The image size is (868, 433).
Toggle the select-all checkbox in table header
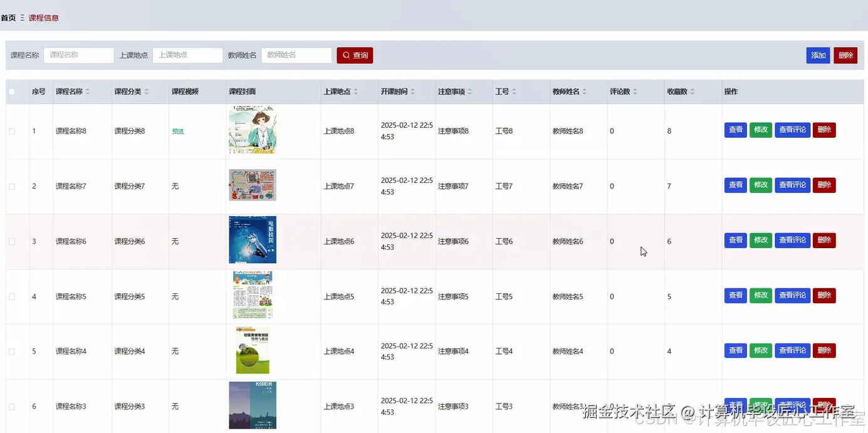(11, 91)
